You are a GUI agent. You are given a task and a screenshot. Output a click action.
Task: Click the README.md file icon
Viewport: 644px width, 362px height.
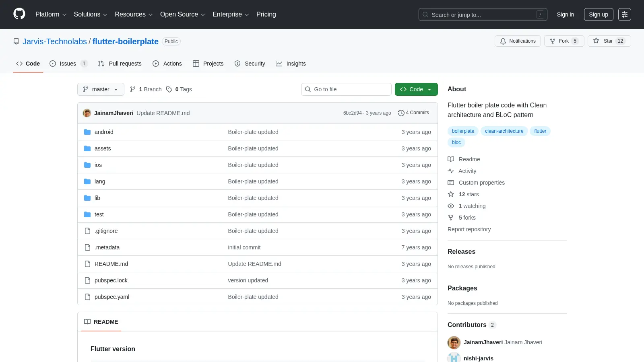tap(87, 264)
